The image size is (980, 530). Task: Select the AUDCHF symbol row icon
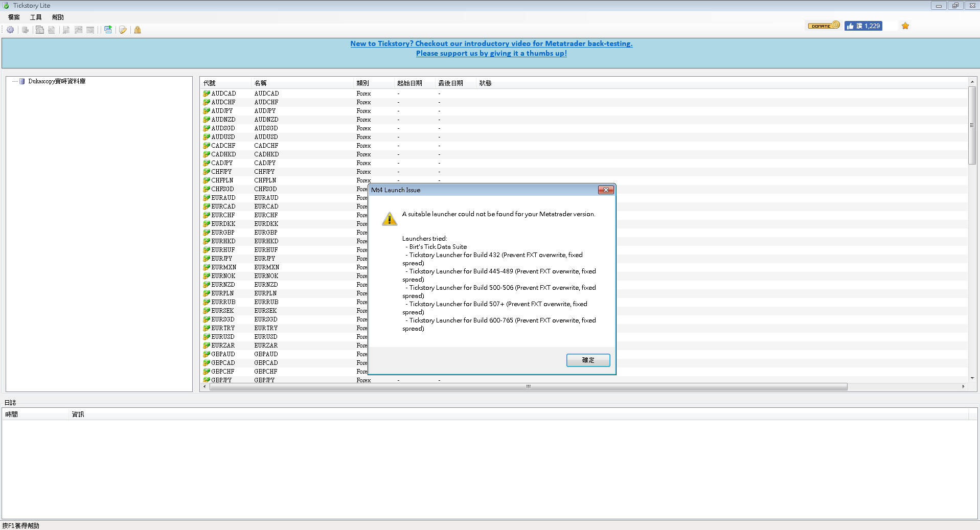coord(207,102)
